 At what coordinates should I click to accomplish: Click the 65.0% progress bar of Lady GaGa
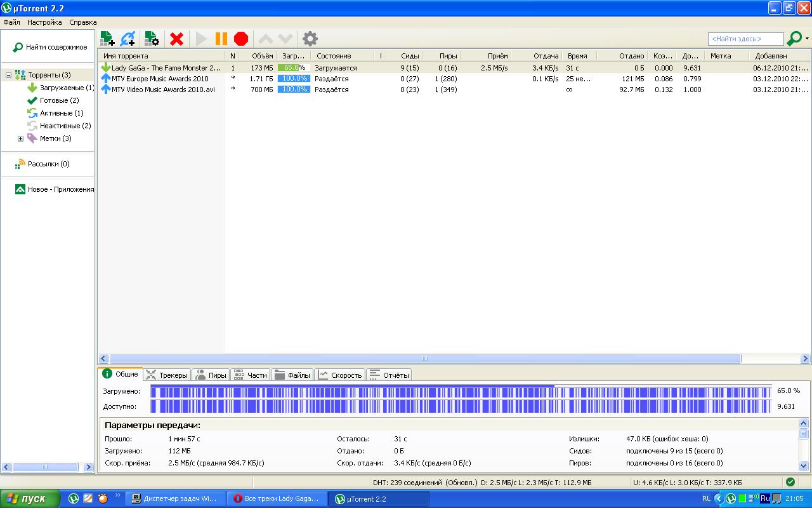tap(294, 68)
